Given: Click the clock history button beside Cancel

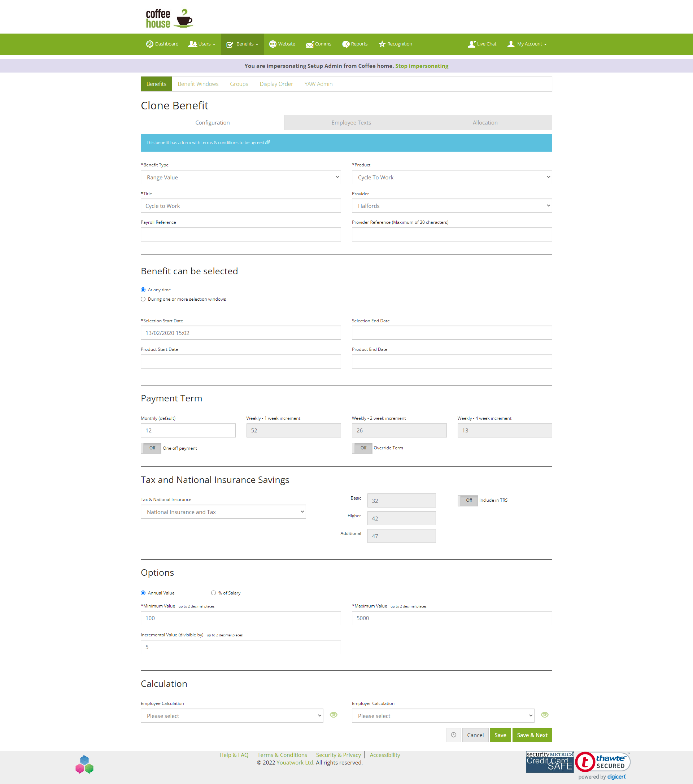Looking at the screenshot, I should coord(453,735).
